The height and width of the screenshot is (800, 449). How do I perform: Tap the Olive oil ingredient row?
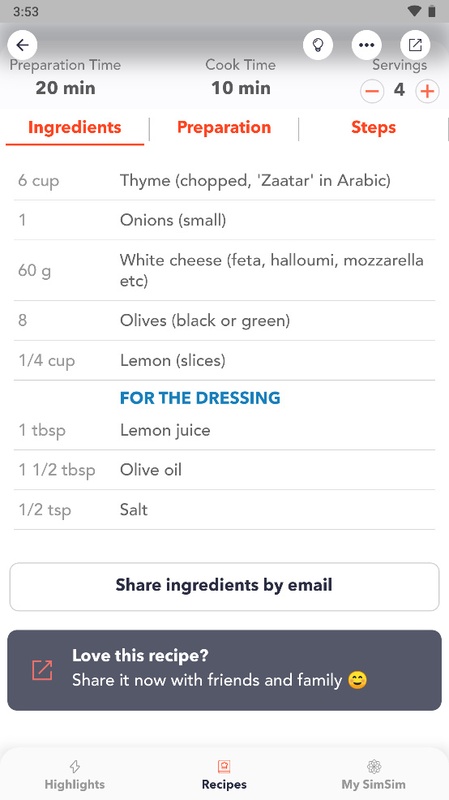coord(224,470)
